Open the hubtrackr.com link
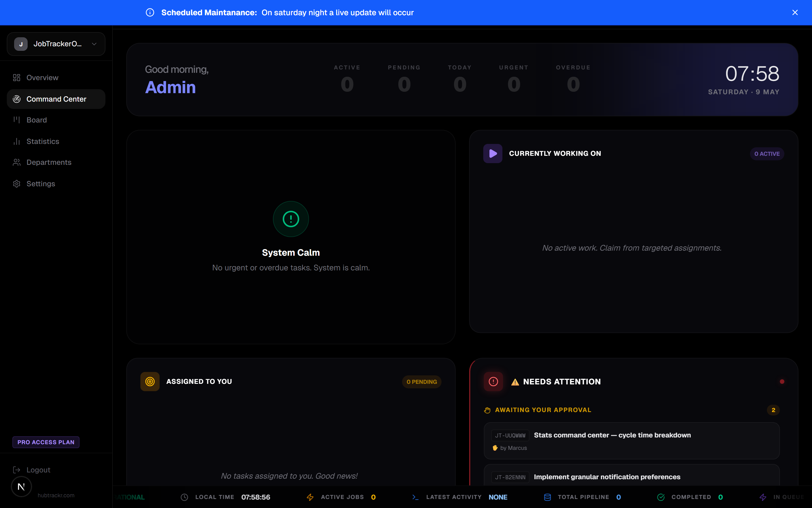This screenshot has width=812, height=508. (x=56, y=495)
